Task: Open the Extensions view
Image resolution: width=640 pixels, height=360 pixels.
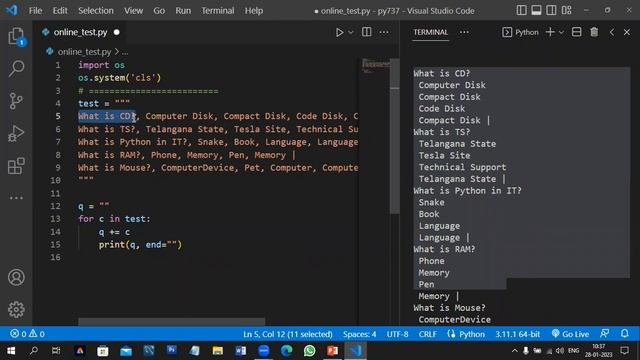Action: click(x=16, y=166)
